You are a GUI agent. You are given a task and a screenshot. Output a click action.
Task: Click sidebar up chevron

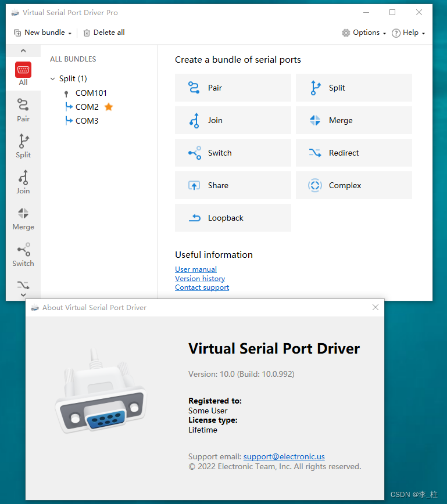pos(23,51)
